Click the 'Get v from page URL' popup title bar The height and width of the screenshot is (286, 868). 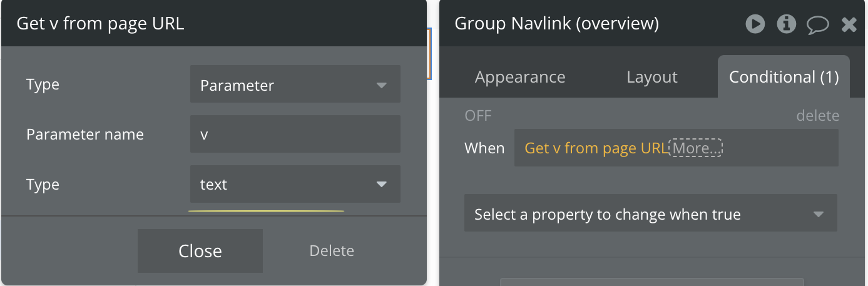pos(214,23)
